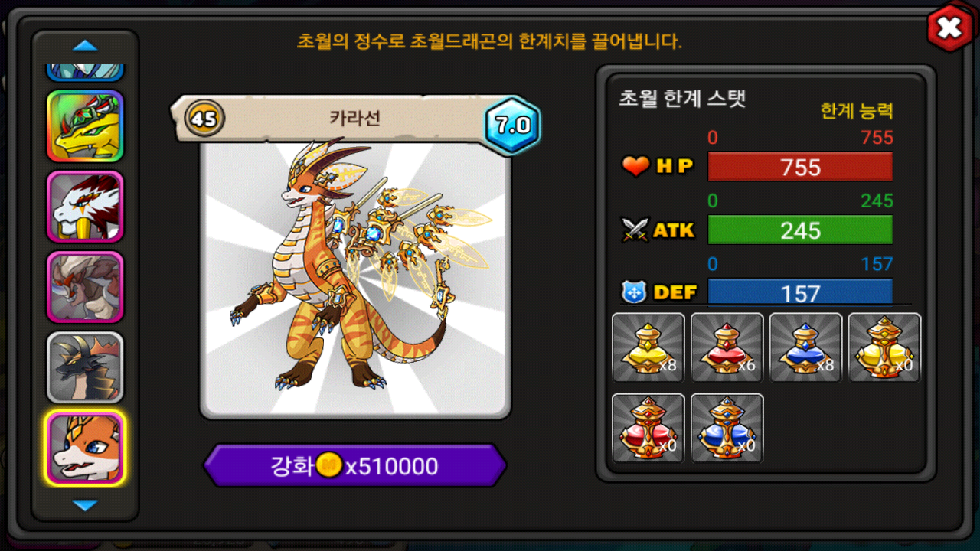Select the small red essence potion x6
Viewport: 980px width, 551px height.
[727, 347]
